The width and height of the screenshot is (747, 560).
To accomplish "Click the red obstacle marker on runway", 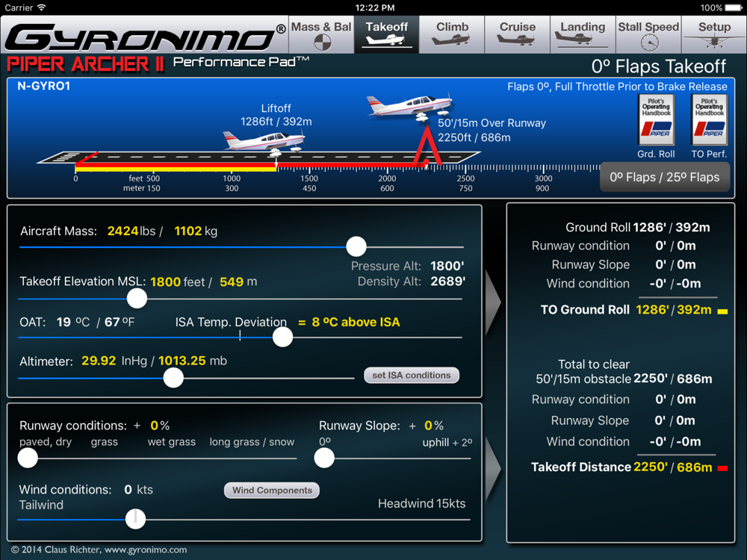I will [426, 145].
